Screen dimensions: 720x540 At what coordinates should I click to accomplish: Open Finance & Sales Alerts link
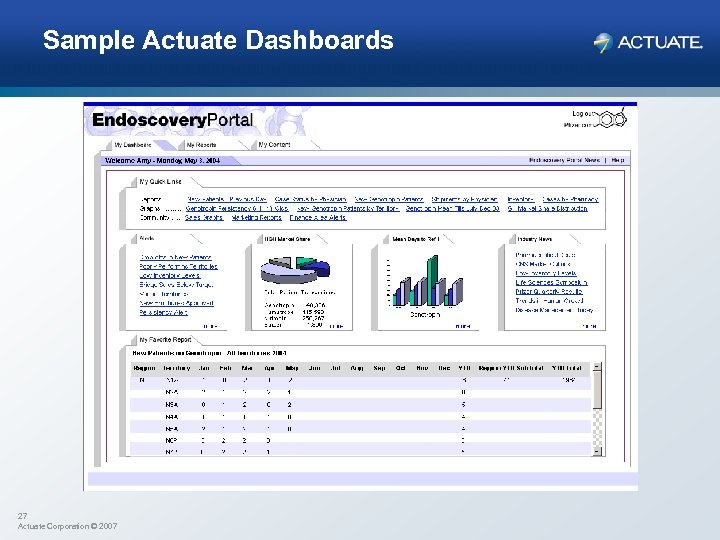coord(318,218)
